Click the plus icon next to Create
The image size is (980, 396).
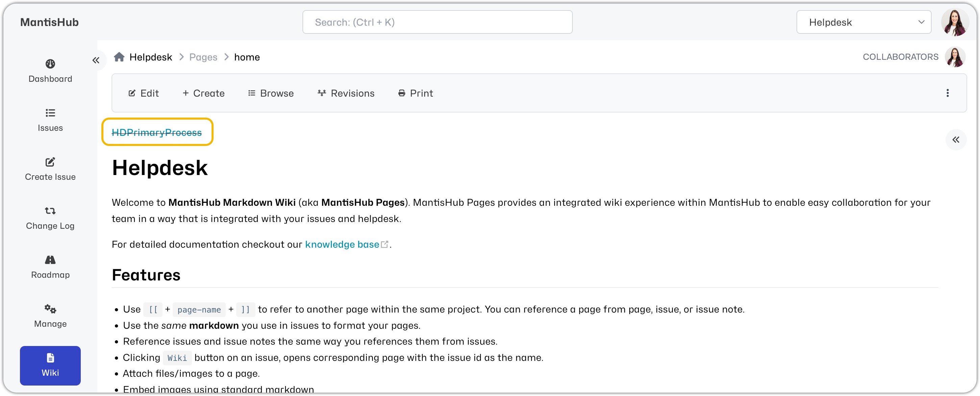tap(186, 93)
